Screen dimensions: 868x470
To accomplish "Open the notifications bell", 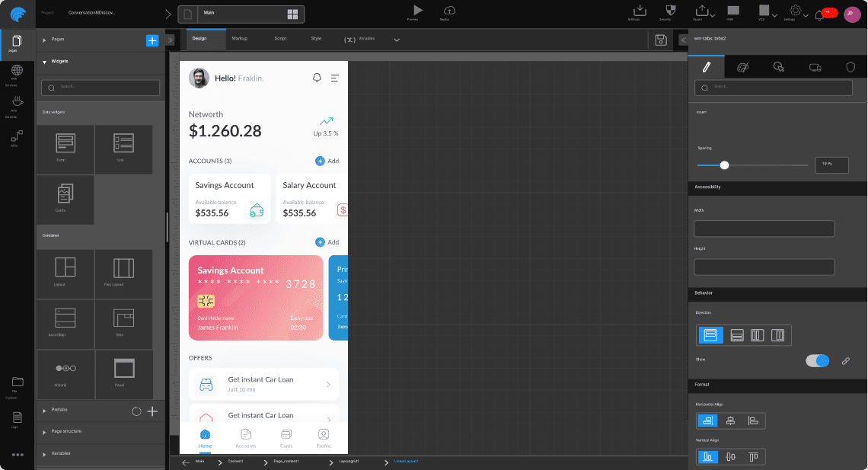I will point(819,12).
